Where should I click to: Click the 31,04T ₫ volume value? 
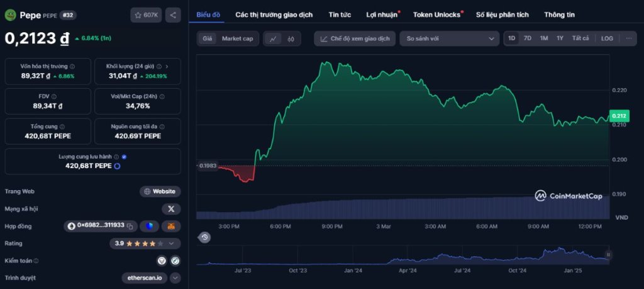tap(123, 76)
